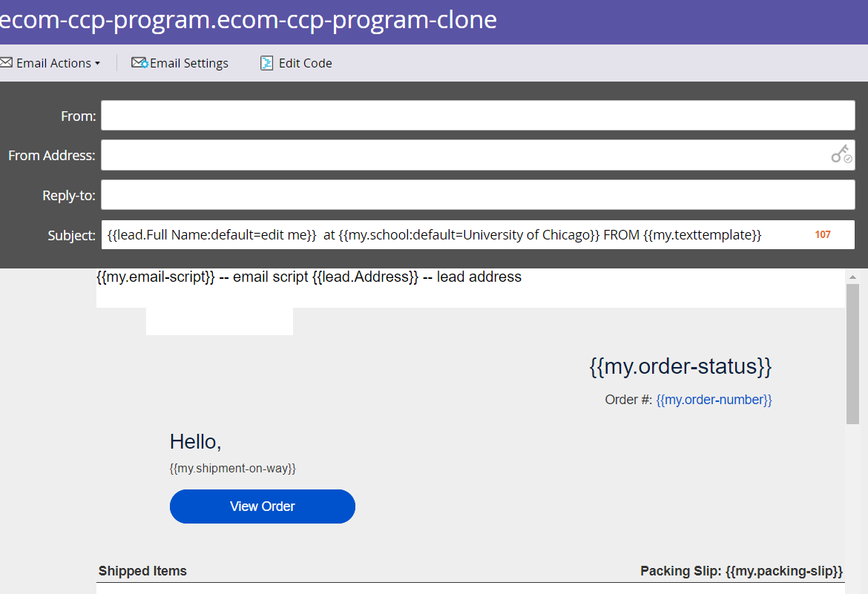
Task: Click the key token picker in From Address
Action: coord(841,154)
